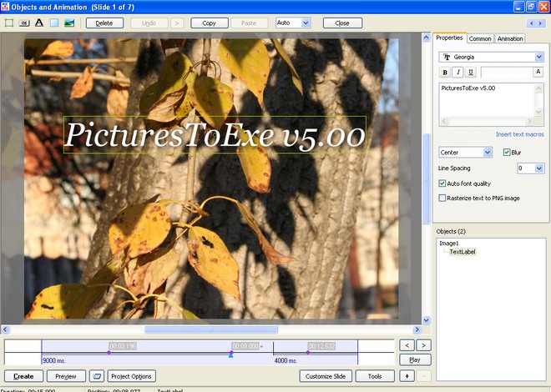Image resolution: width=551 pixels, height=392 pixels.
Task: Click the Play button
Action: (x=415, y=359)
